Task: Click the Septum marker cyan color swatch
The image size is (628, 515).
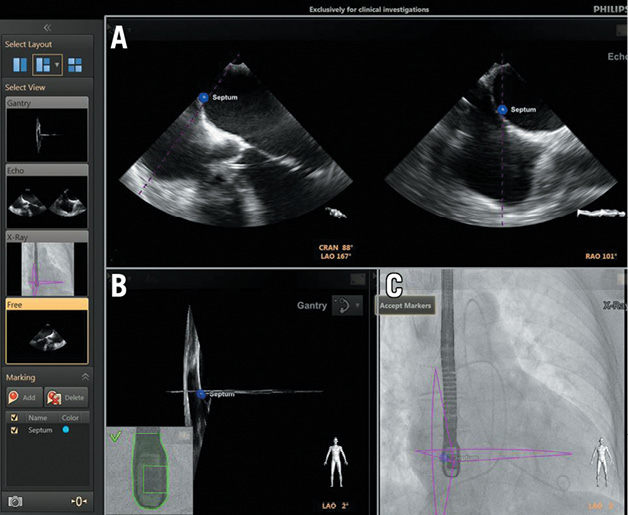Action: click(66, 430)
